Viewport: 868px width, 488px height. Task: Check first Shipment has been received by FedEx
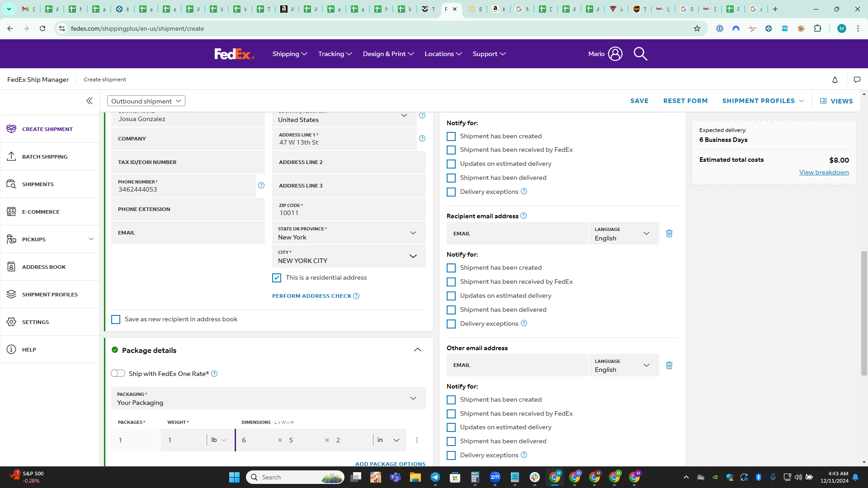(451, 150)
